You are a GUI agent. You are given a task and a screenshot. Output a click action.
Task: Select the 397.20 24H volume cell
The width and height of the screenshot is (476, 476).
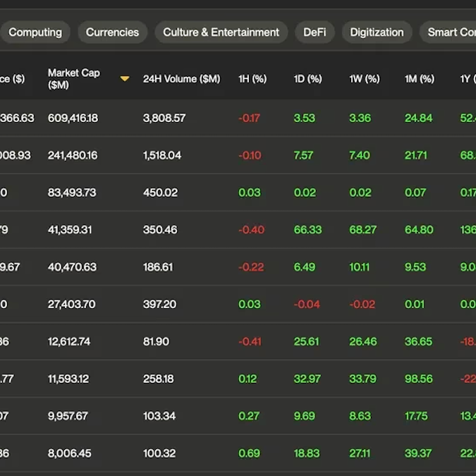[160, 304]
